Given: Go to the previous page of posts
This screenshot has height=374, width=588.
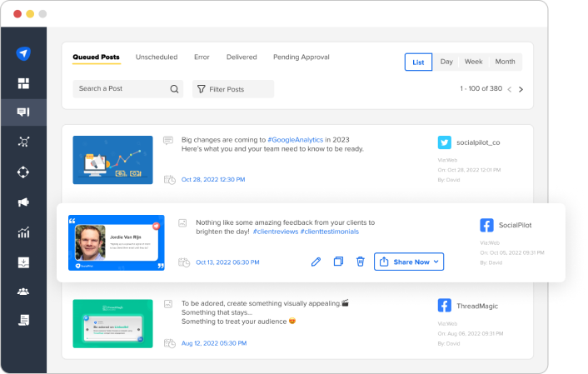Looking at the screenshot, I should coord(509,89).
